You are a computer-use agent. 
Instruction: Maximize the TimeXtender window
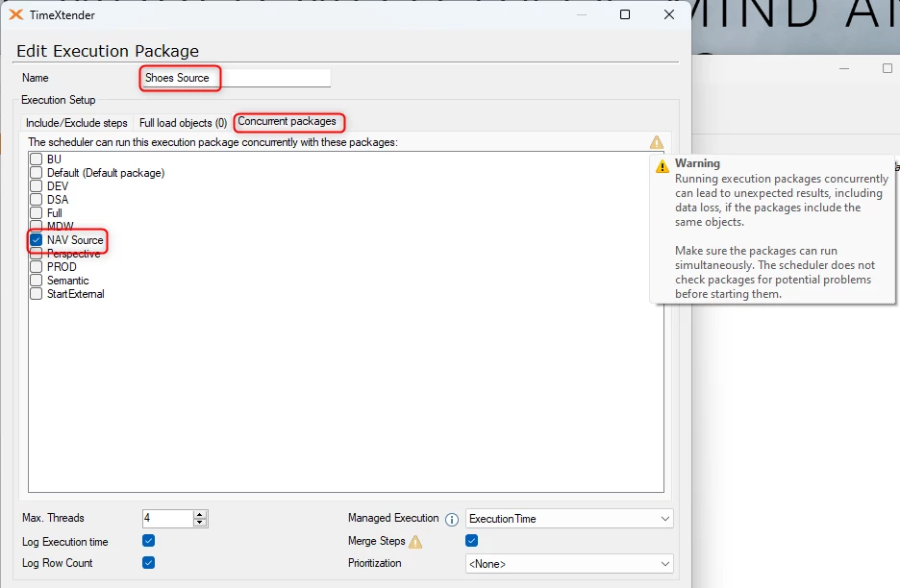tap(625, 15)
